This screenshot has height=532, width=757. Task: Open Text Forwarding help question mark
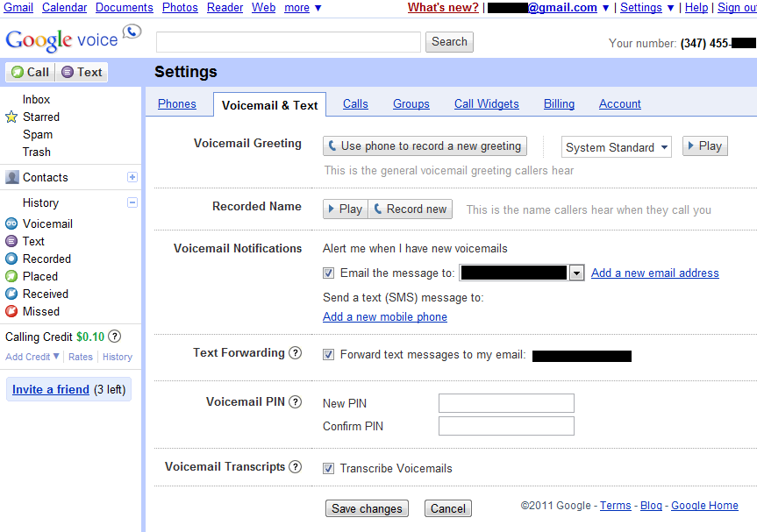(x=295, y=353)
